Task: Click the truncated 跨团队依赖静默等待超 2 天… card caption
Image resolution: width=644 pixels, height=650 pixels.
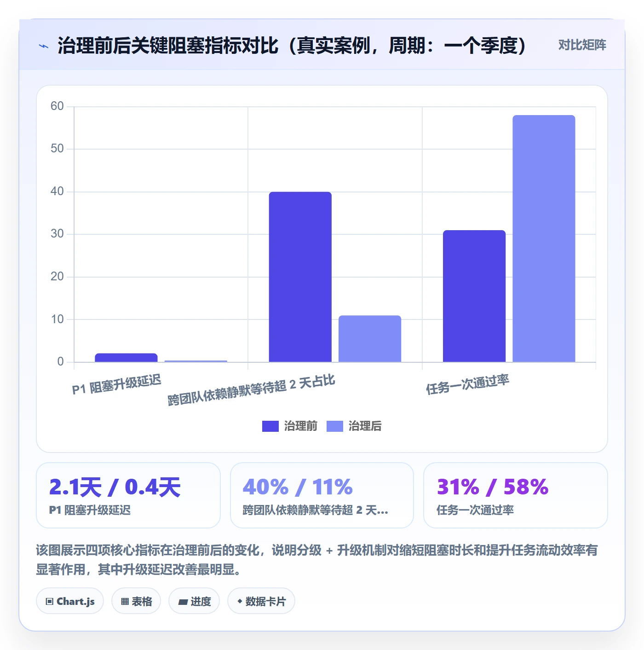Action: 316,510
